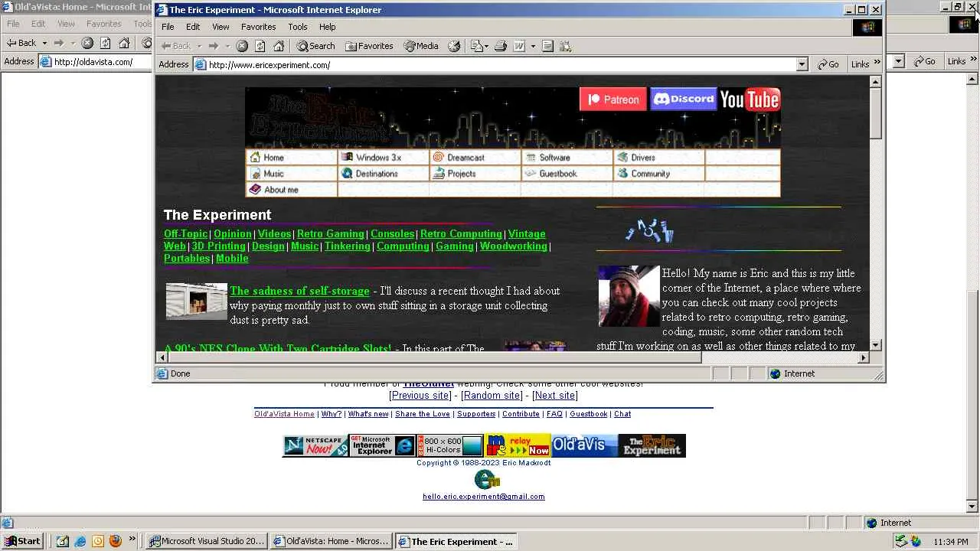This screenshot has height=551, width=980.
Task: Open Dreamcast navigation item
Action: (475, 158)
